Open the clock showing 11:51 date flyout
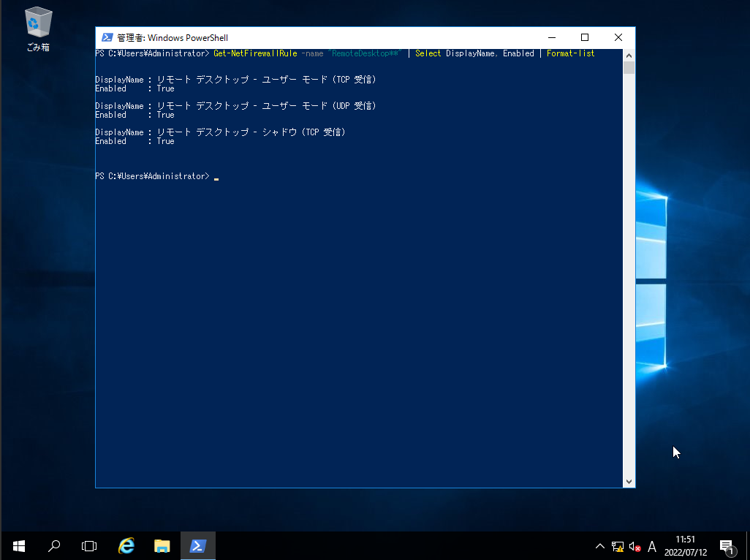750x560 pixels. (x=686, y=546)
